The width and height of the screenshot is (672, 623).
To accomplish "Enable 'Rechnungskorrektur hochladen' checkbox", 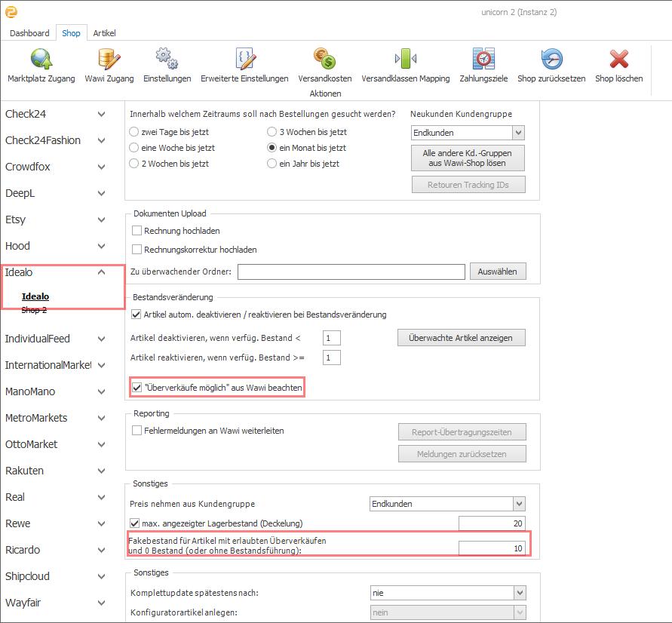I will coord(137,250).
